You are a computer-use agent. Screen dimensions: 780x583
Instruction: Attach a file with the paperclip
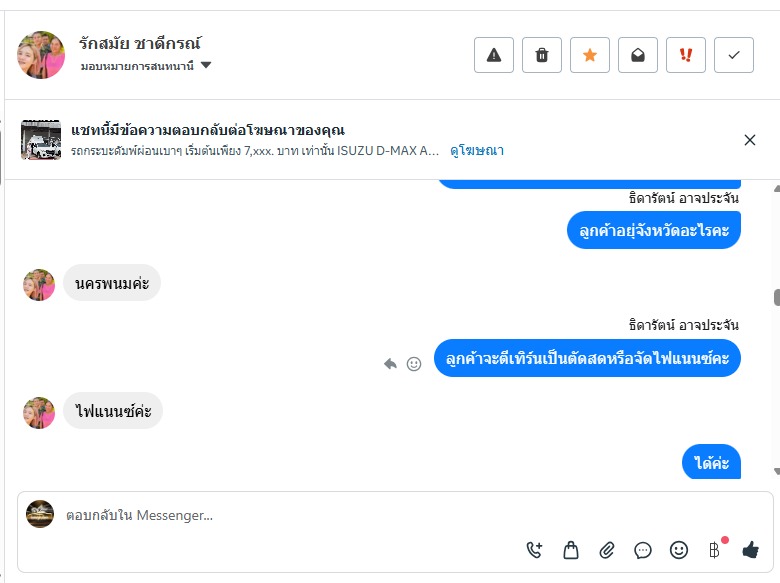(607, 549)
